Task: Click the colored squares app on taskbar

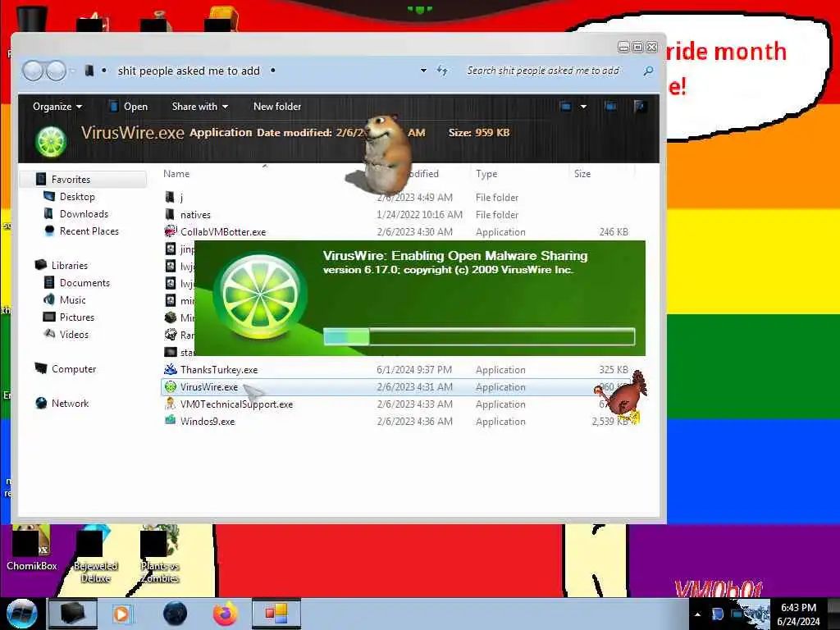Action: [276, 614]
